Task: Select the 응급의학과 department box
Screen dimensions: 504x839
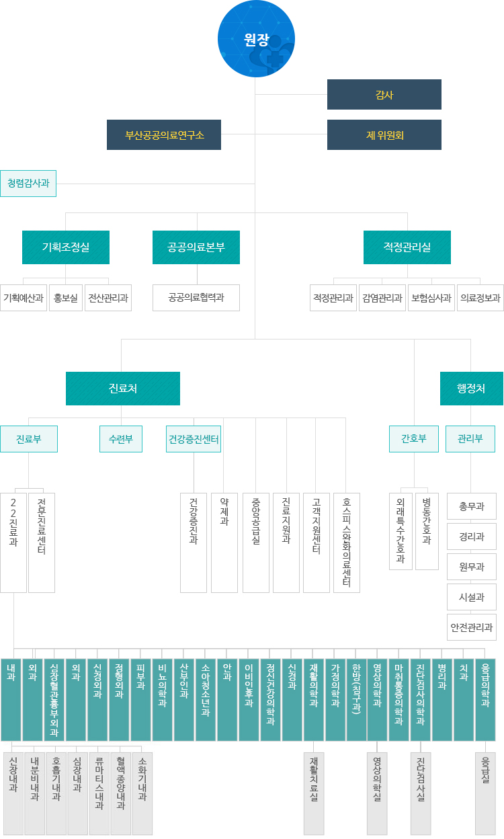Action: 485,699
